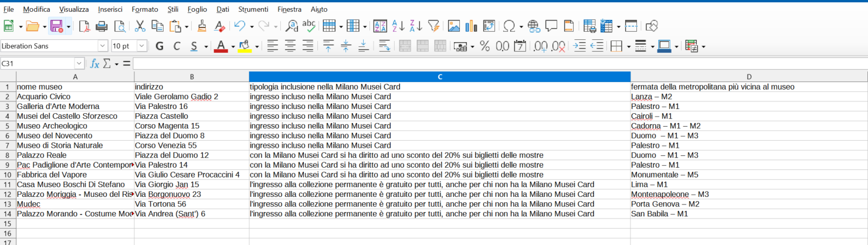Click the Clone Formatting paintbrush icon

click(202, 26)
